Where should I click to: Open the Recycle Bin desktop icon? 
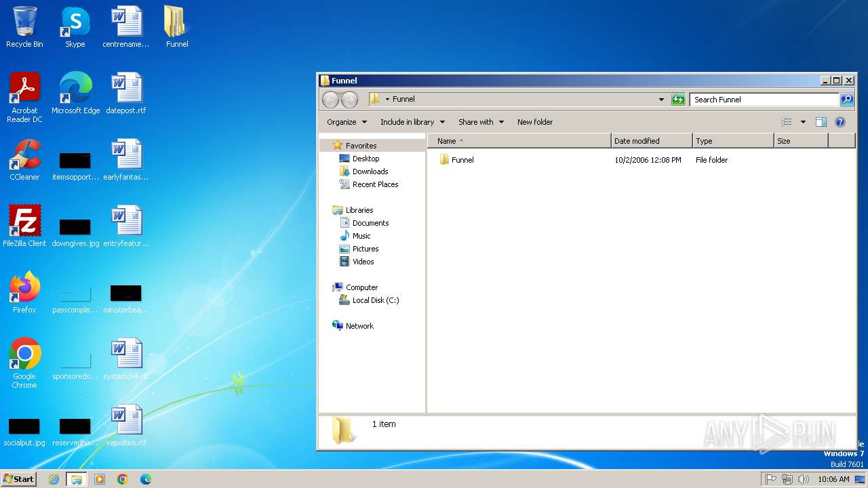point(24,27)
